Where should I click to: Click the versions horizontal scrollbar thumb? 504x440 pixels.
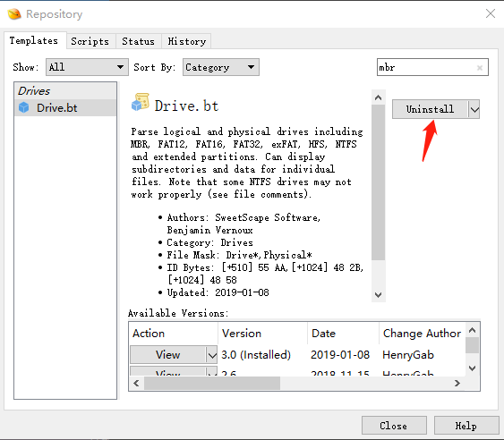212,383
